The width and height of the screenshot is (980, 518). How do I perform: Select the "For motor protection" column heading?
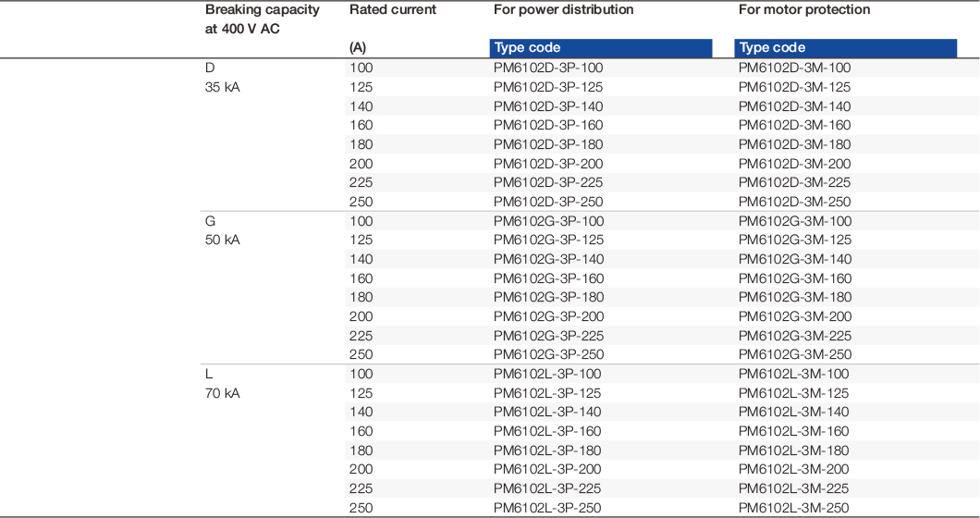pos(803,10)
